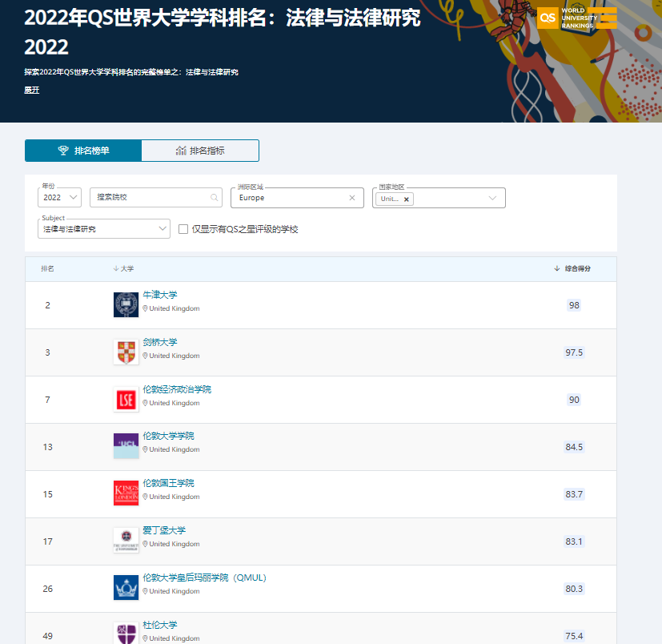Sort by 综合得分 column header
This screenshot has height=644, width=662.
click(x=576, y=268)
